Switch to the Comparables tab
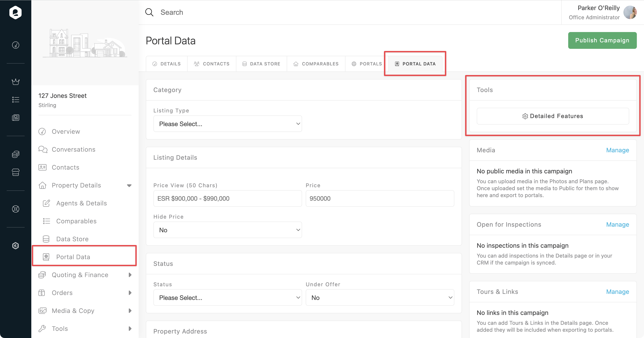This screenshot has height=338, width=644. (x=316, y=64)
